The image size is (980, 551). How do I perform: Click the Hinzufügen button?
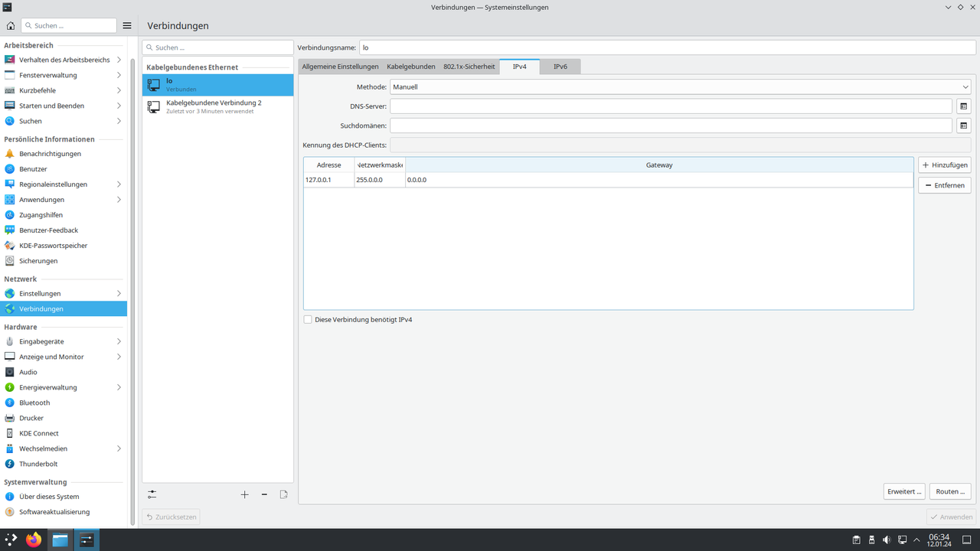click(945, 165)
